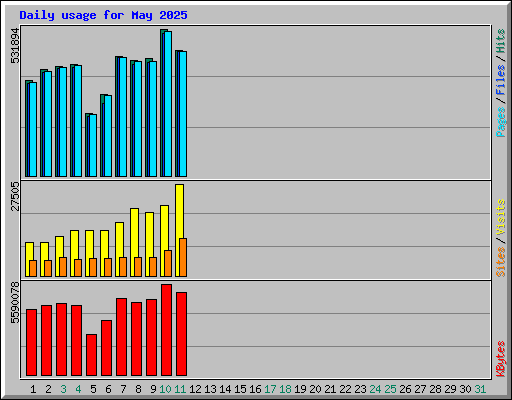Click day label 22 on the axis
Image resolution: width=512 pixels, height=400 pixels.
click(345, 389)
